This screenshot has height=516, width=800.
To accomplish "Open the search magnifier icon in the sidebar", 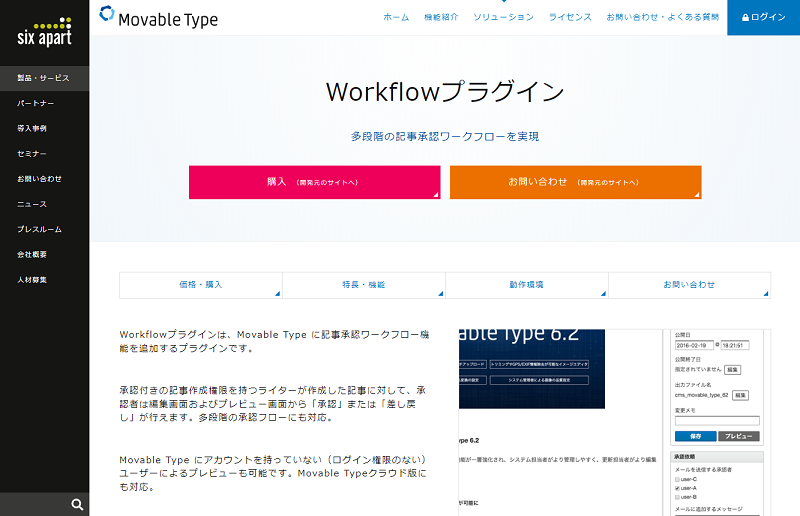I will (77, 504).
